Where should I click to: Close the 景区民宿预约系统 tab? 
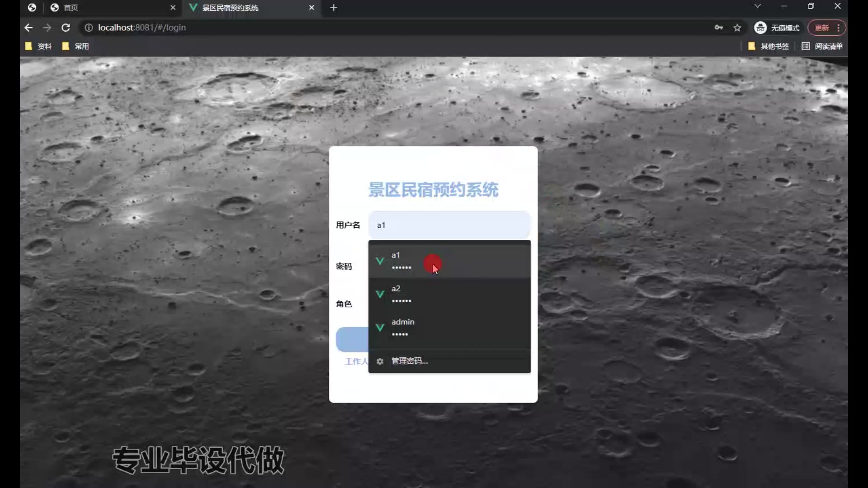(x=311, y=8)
